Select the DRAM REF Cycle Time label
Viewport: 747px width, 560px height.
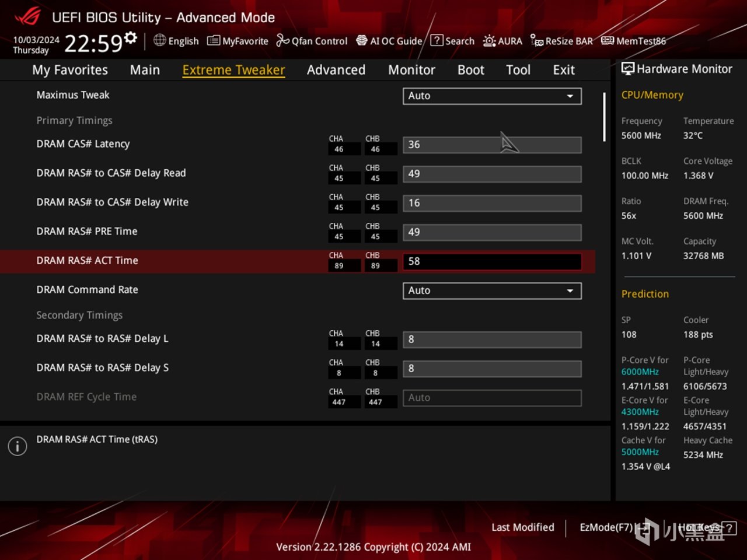click(x=86, y=397)
